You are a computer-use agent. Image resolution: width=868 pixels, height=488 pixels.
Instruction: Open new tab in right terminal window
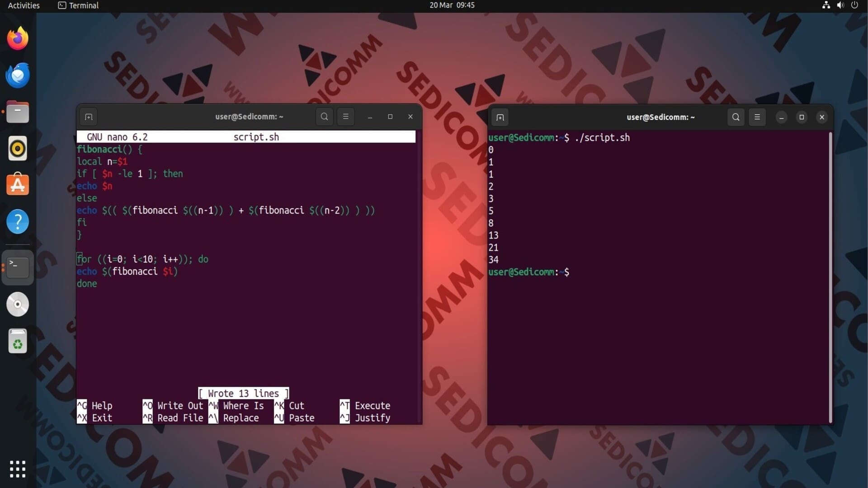(x=500, y=117)
